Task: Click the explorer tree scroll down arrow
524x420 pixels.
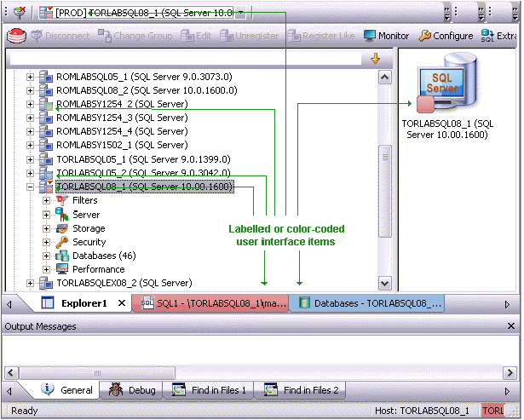Action: click(384, 284)
